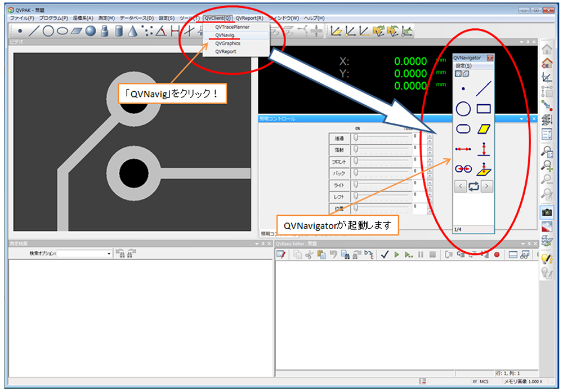This screenshot has height=392, width=563.
Task: Choose the sphere measurement tool in toolbar
Action: click(91, 32)
